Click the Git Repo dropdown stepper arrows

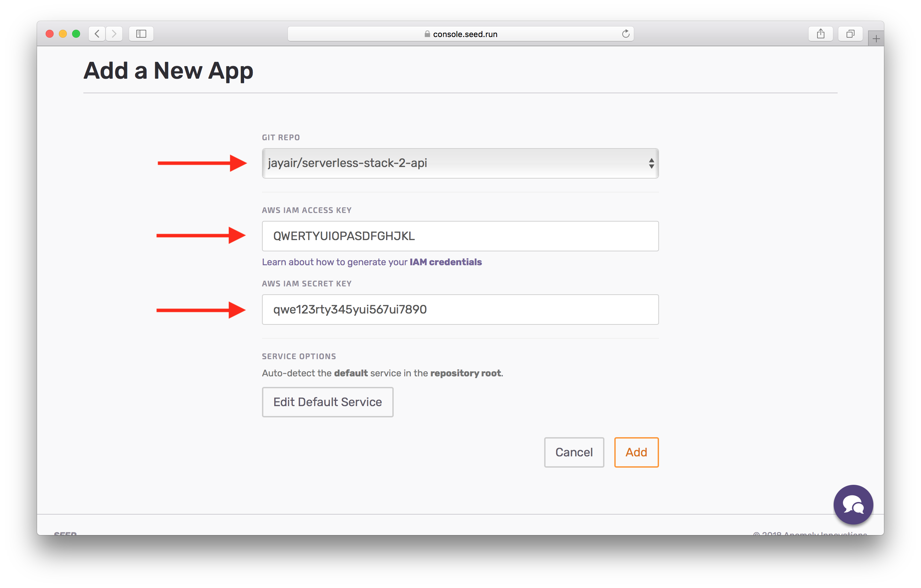click(651, 163)
